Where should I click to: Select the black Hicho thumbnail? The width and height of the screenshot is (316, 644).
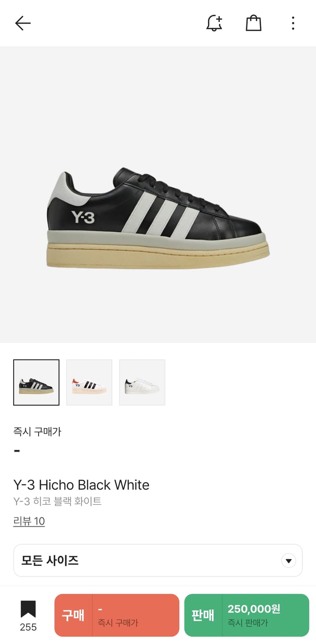pos(36,382)
